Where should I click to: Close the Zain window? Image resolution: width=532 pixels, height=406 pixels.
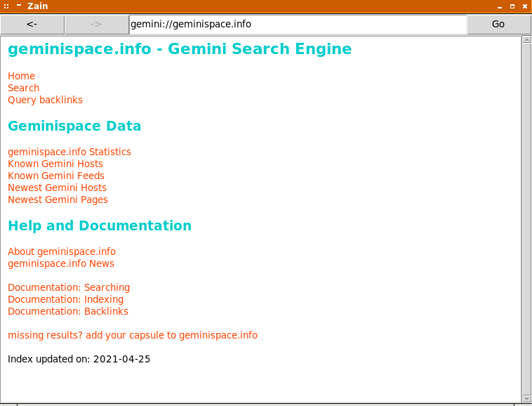(x=525, y=6)
